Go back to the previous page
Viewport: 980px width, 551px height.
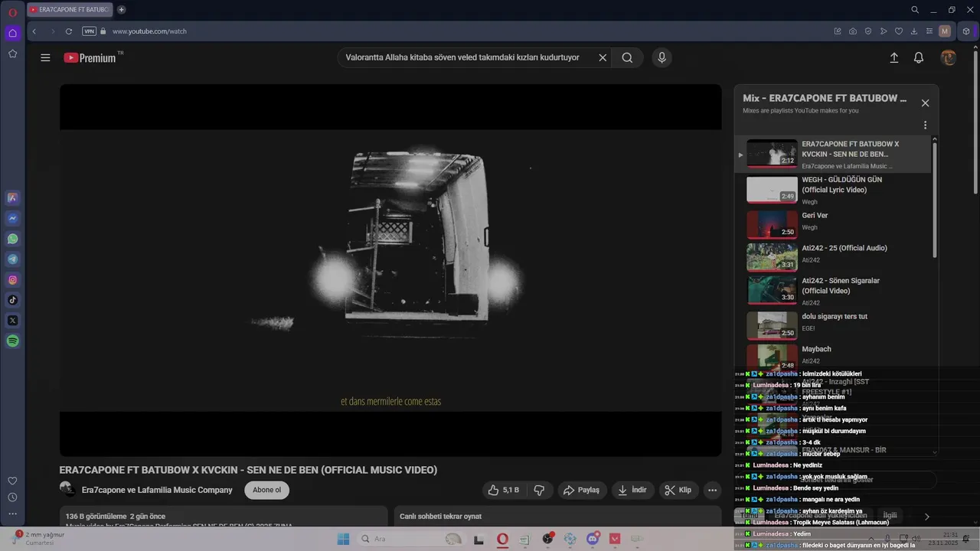(x=34, y=31)
